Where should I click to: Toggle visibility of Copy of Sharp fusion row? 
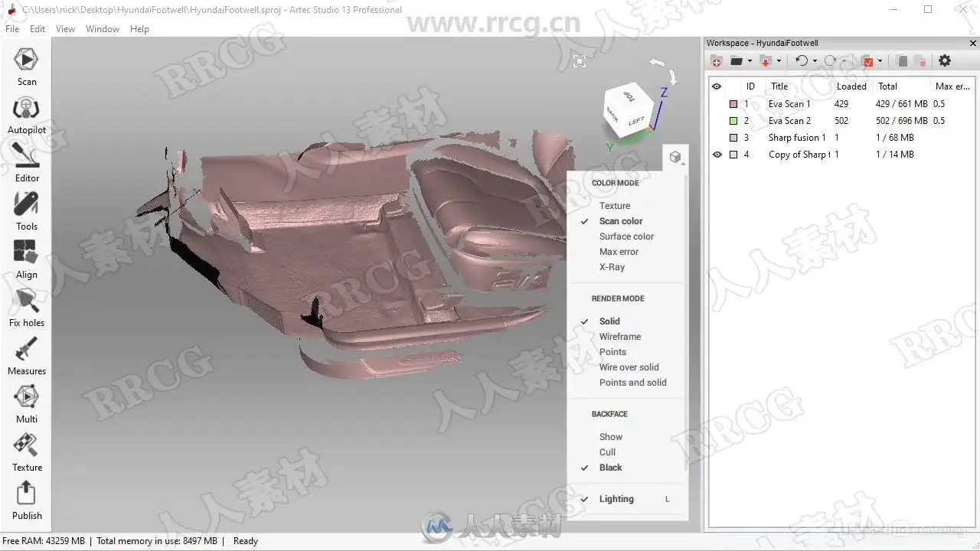pos(717,155)
